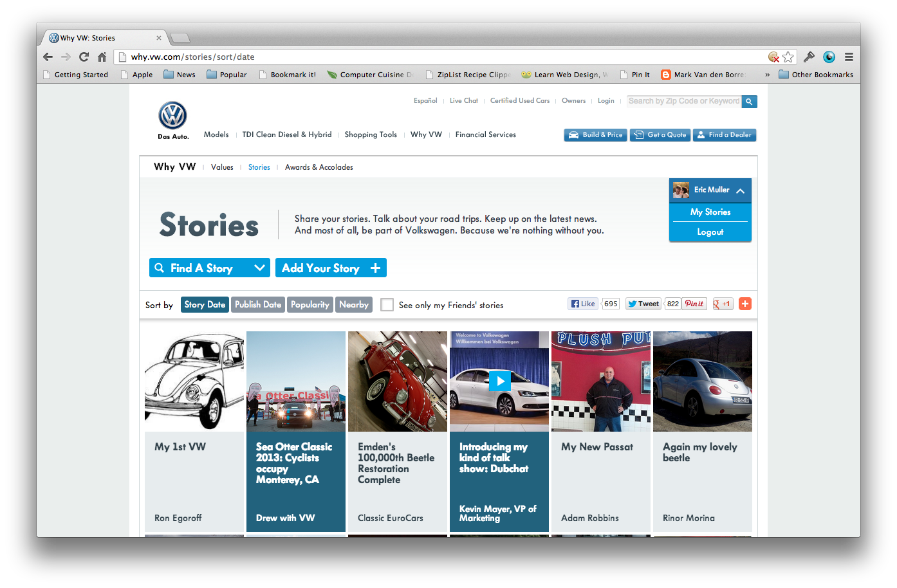This screenshot has width=897, height=588.
Task: Open Financial Services menu
Action: coord(486,134)
